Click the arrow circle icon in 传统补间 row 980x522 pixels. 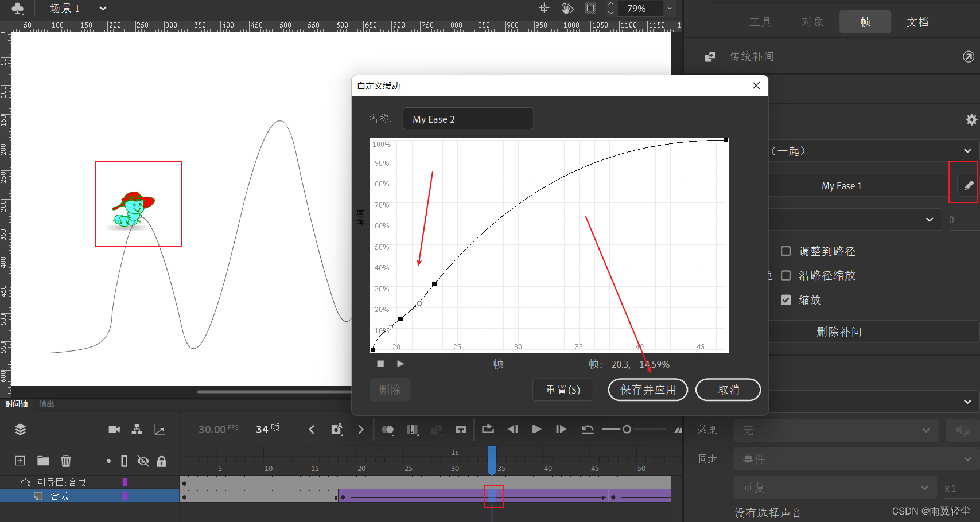[x=968, y=56]
